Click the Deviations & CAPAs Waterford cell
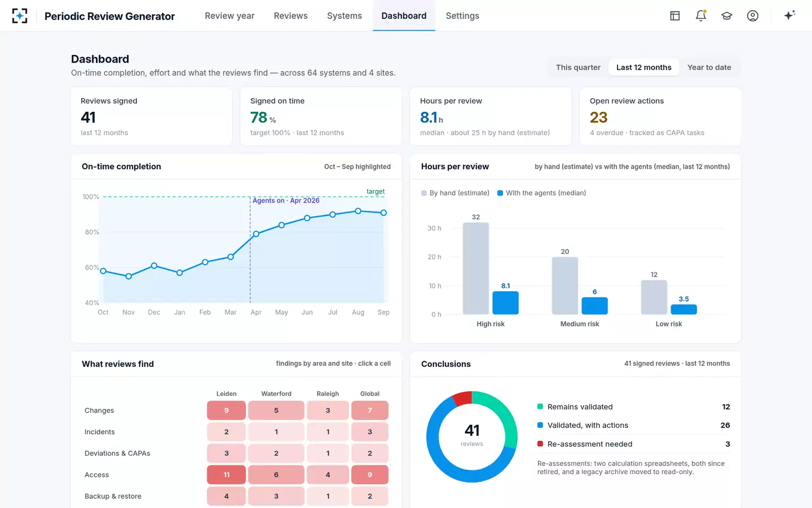Screen dimensions: 812x508 (276, 453)
